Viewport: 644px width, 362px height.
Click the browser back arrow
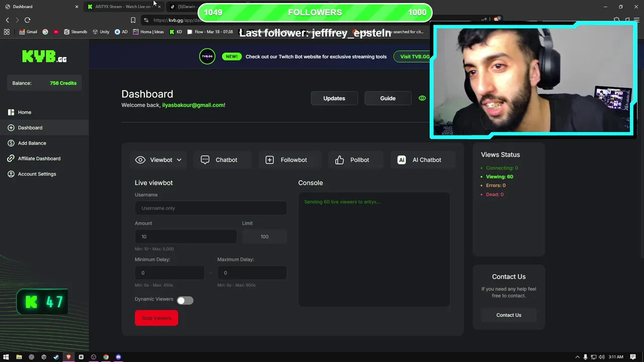tap(8, 20)
